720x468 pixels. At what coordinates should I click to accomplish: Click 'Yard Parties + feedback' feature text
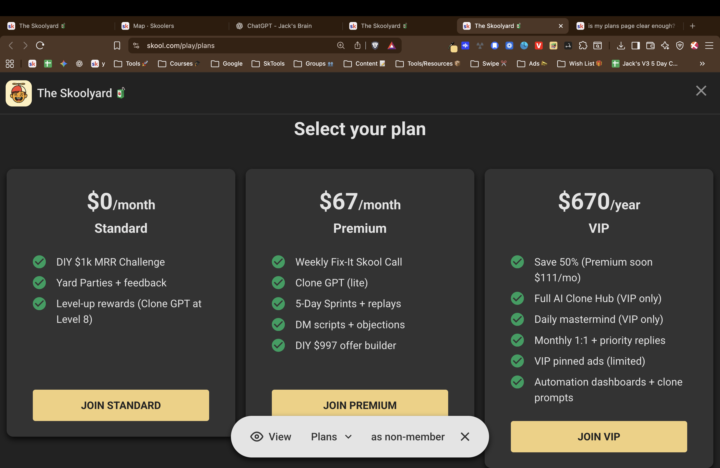(x=111, y=283)
